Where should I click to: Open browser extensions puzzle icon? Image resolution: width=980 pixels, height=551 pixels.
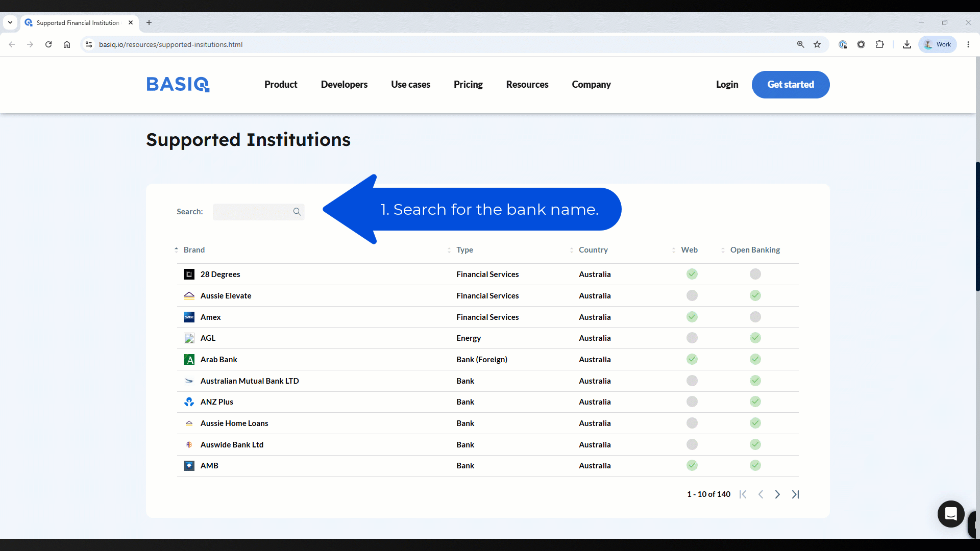tap(879, 44)
